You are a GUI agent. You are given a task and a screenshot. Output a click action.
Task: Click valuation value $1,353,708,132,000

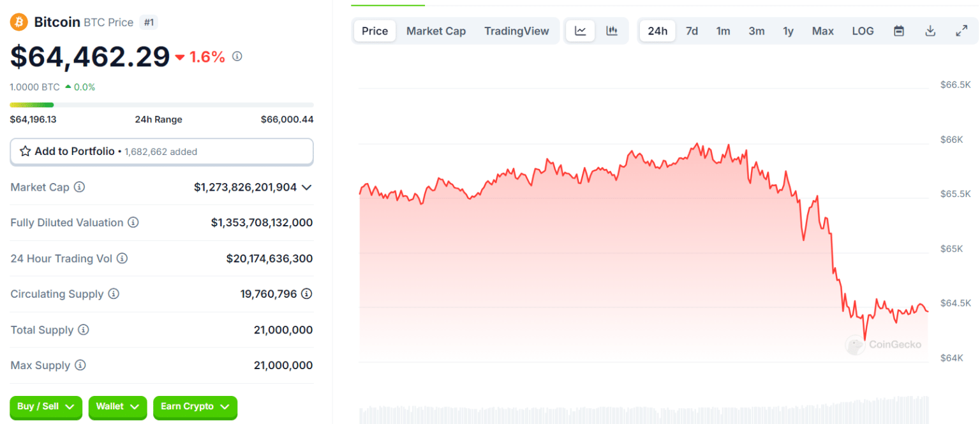(262, 223)
